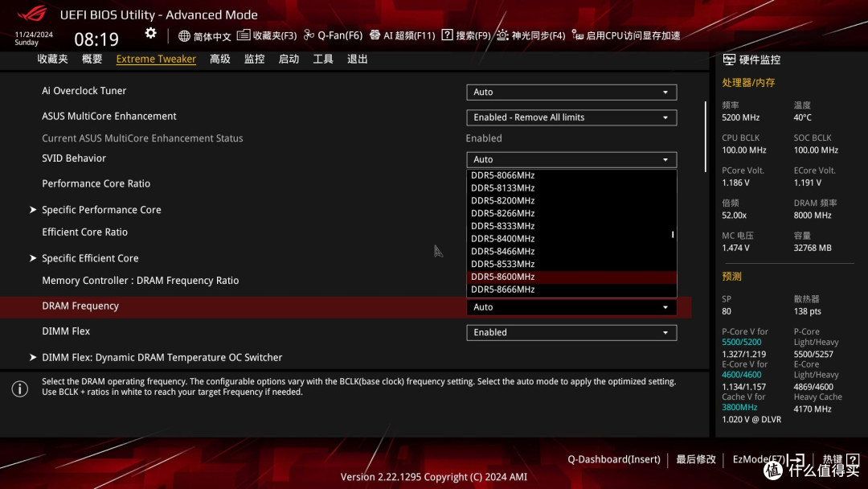Open the SVID Behavior dropdown
This screenshot has width=868, height=489.
[x=571, y=159]
